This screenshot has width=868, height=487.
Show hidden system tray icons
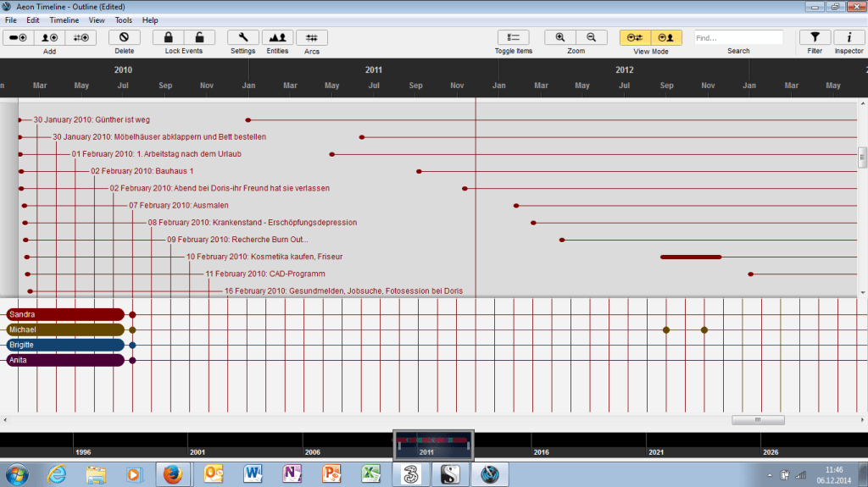coord(769,474)
